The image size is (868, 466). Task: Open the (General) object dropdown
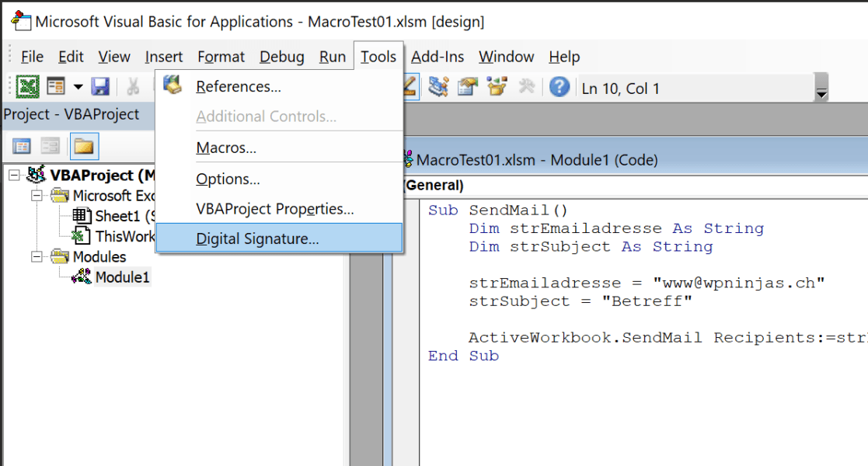pos(635,186)
